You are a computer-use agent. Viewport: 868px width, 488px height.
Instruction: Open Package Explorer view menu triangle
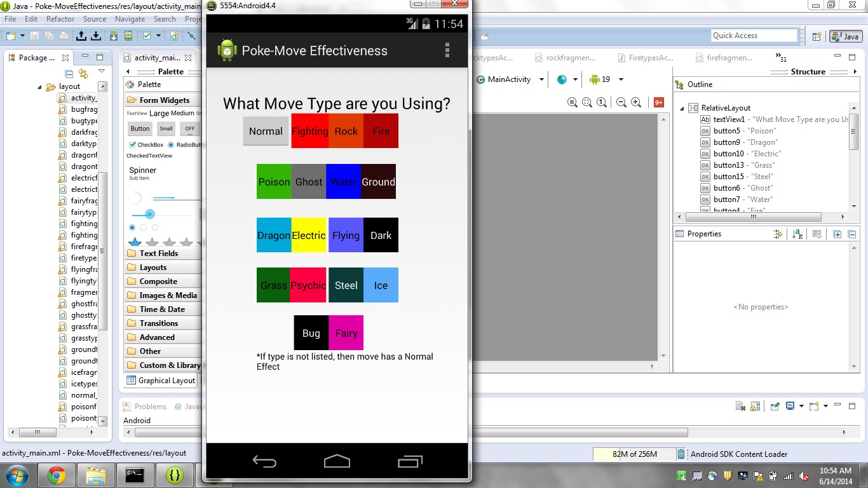[101, 72]
